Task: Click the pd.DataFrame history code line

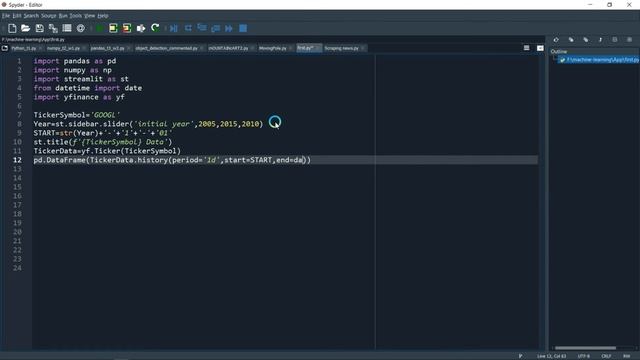Action: 172,160
